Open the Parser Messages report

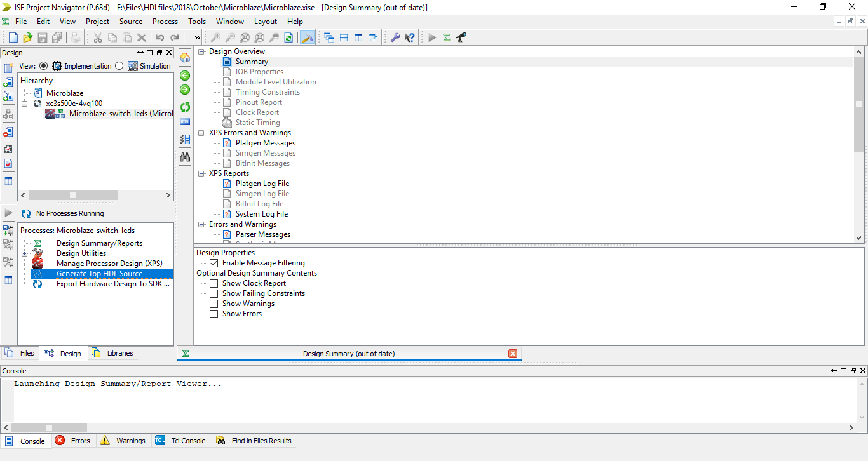click(x=262, y=234)
